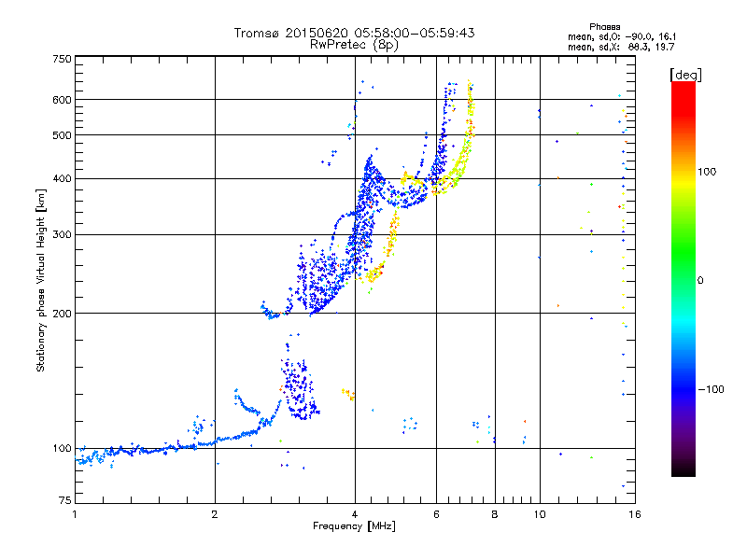Viewport: 747px width, 560px height.
Task: Click the dense blue scatter cluster near 3 MHz, 130 km
Action: [299, 390]
